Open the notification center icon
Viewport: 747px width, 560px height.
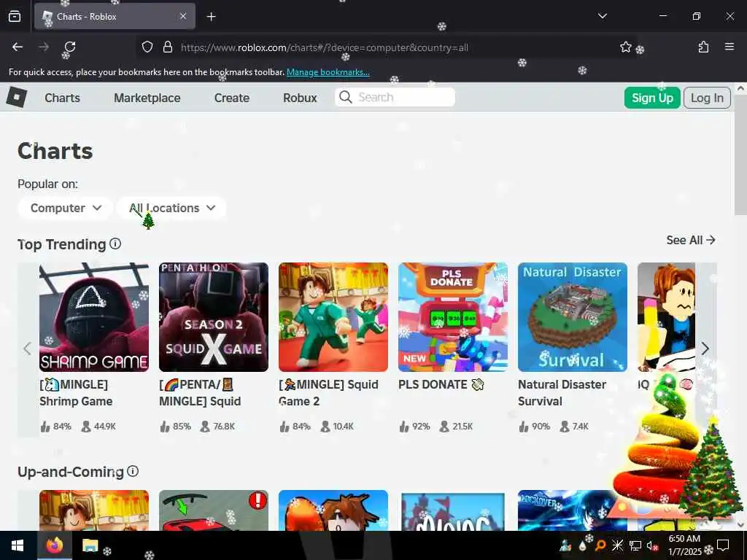click(x=723, y=545)
